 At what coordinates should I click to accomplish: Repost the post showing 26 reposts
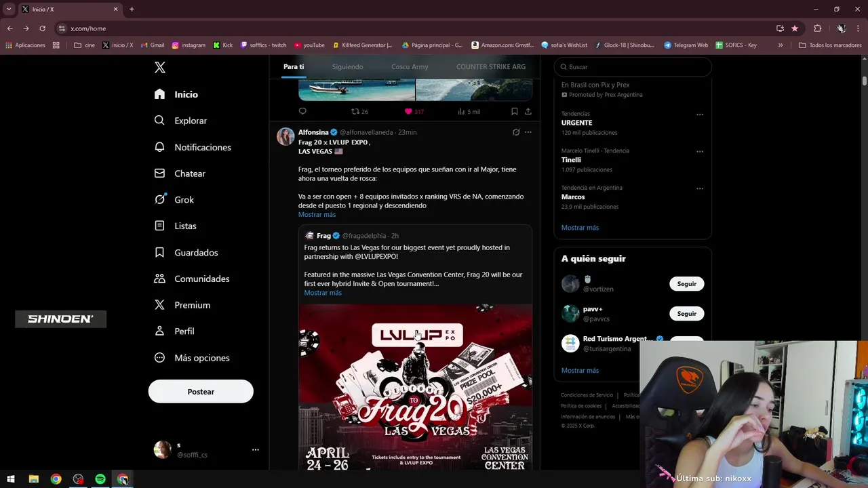(359, 112)
